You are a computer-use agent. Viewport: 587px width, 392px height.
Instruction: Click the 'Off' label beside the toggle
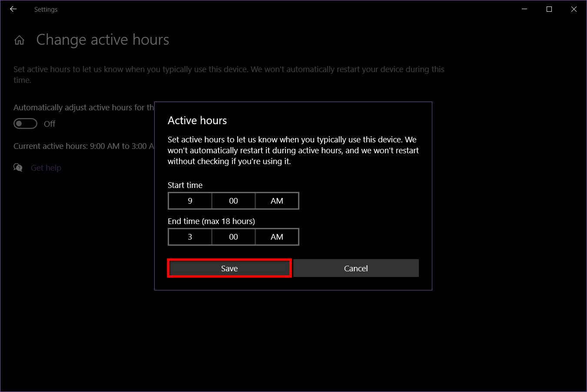click(50, 124)
